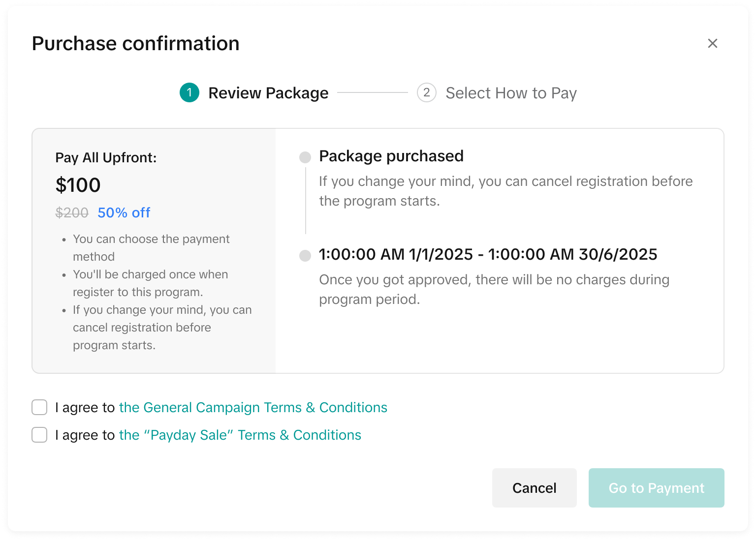Open the "Payday Sale" Terms & Conditions link
The image size is (756, 541).
240,435
